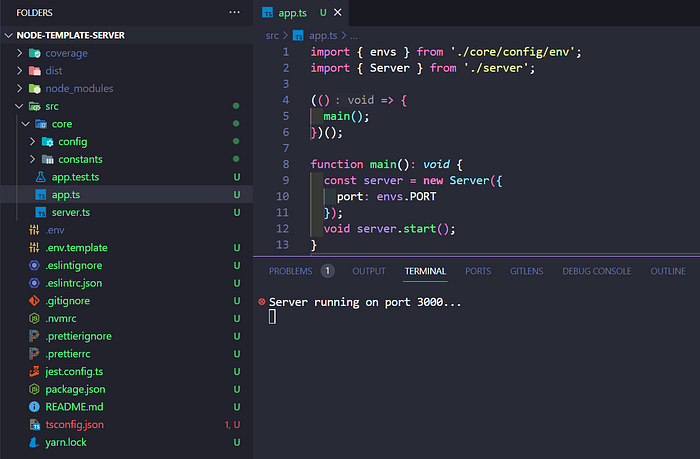Click the git icon beside .gitignore
This screenshot has height=459, width=700.
[x=34, y=301]
